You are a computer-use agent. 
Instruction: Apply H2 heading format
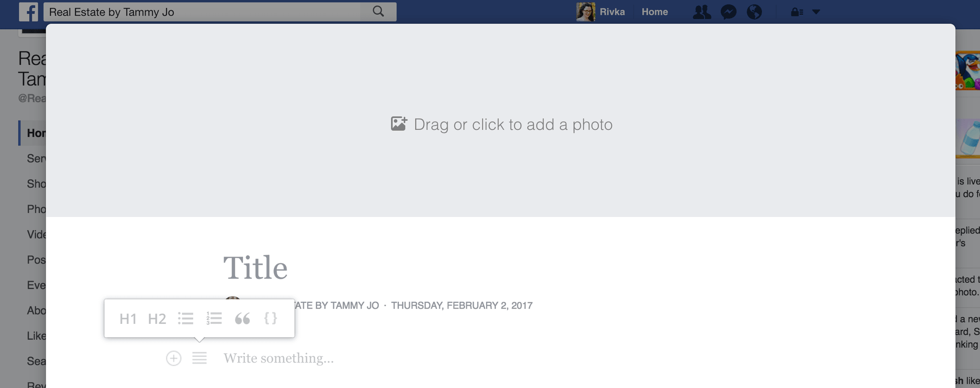[x=157, y=319]
